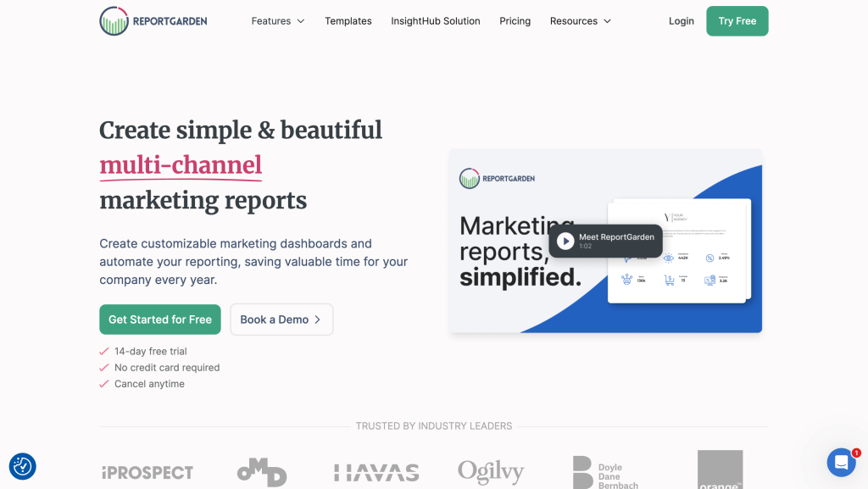The width and height of the screenshot is (868, 489).
Task: Click the ReportGarden logo inside video thumbnail
Action: [497, 178]
